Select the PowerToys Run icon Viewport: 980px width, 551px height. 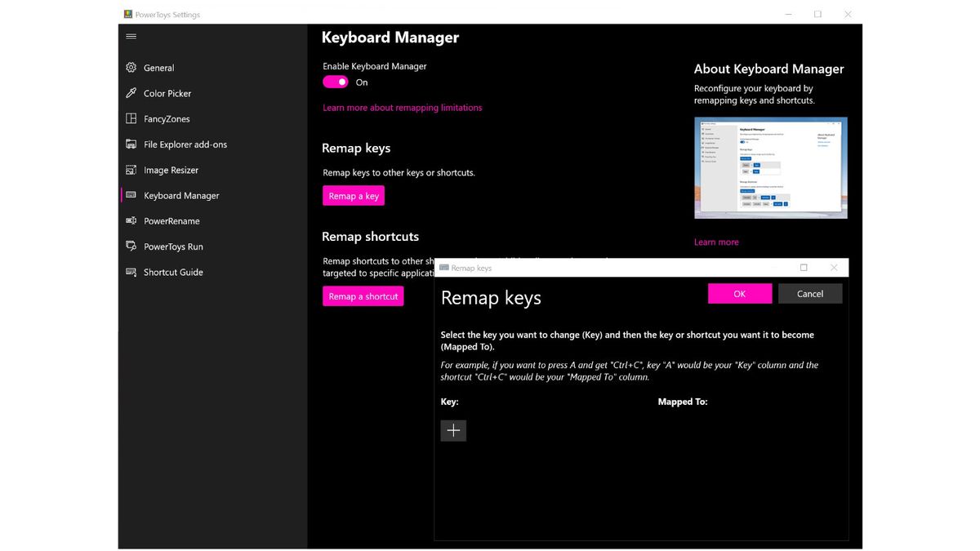131,246
